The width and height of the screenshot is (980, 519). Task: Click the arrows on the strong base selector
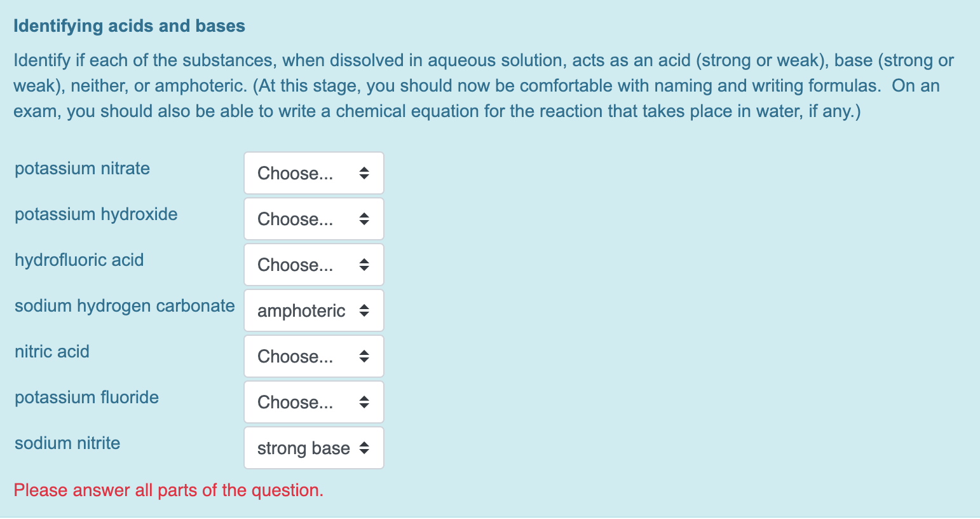click(x=364, y=448)
